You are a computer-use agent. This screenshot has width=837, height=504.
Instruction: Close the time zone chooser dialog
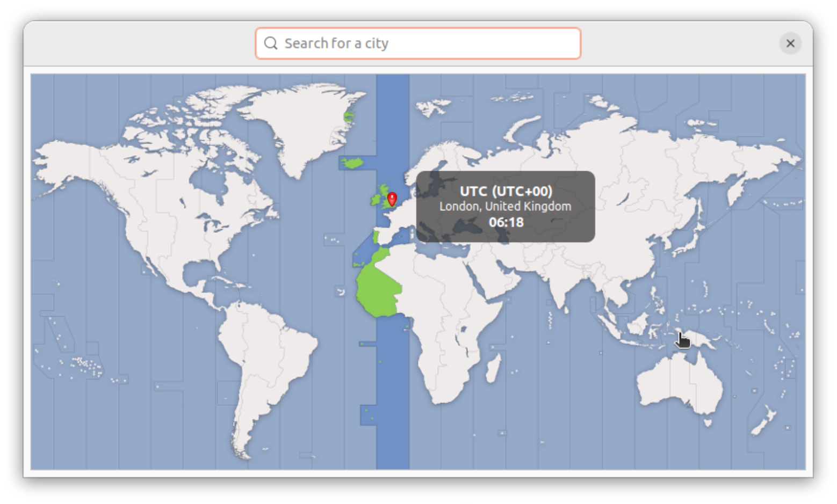790,43
